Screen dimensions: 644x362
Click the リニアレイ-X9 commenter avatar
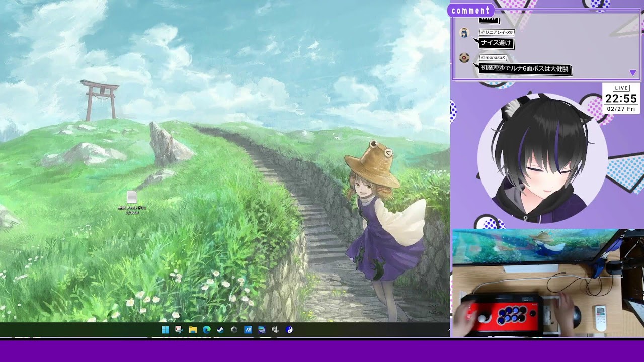pos(464,33)
